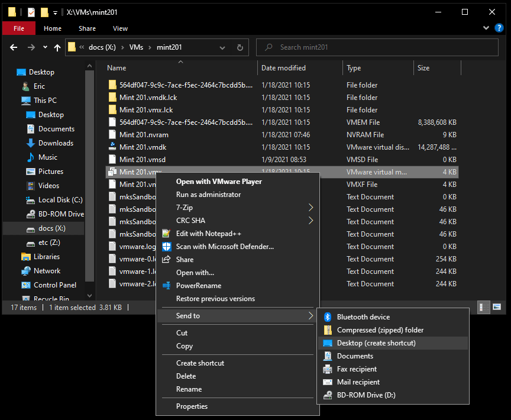Refresh the mint201 folder view
This screenshot has height=420, width=511.
240,47
